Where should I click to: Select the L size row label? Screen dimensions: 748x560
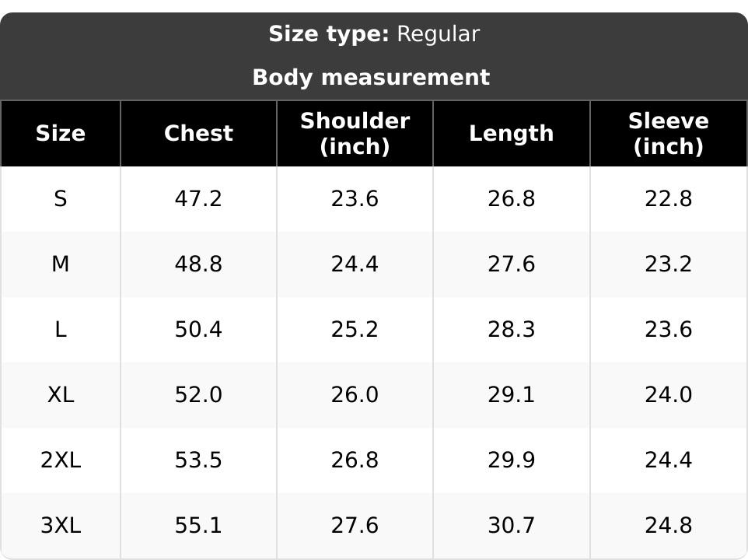tap(61, 330)
